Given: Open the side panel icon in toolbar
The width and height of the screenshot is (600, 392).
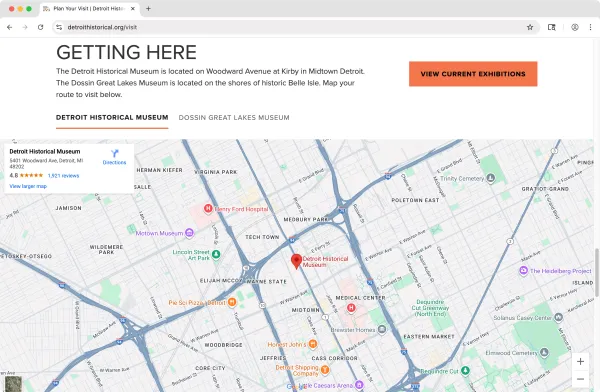Looking at the screenshot, I should tap(551, 27).
